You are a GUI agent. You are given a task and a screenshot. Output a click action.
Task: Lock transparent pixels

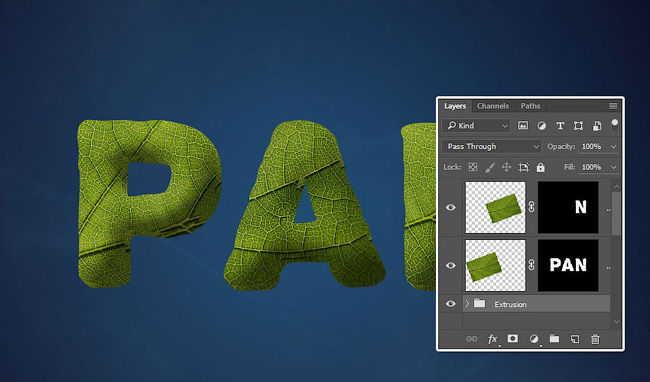pos(473,167)
